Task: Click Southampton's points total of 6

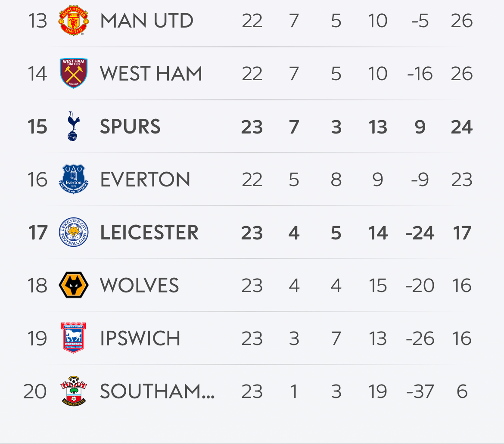Action: click(x=462, y=391)
